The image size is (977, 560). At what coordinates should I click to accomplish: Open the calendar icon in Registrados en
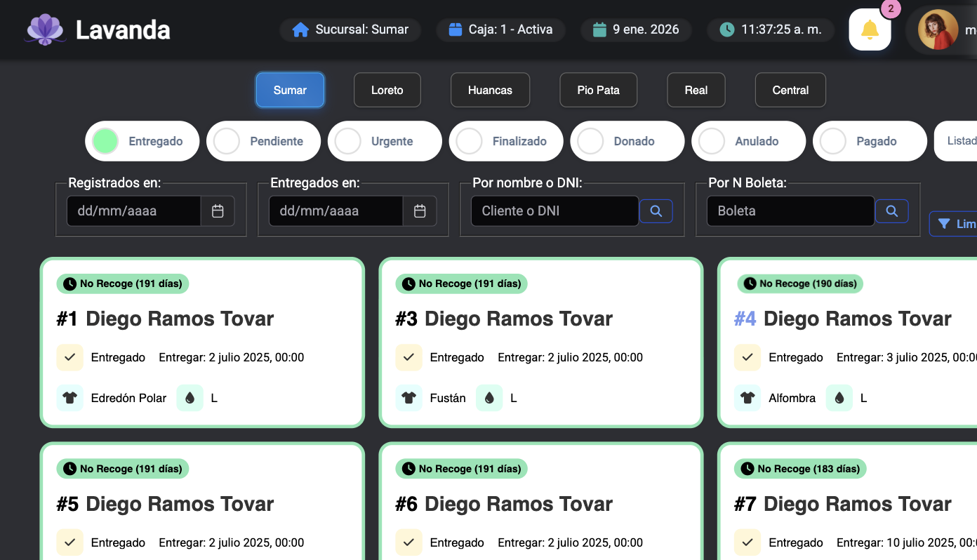click(218, 211)
